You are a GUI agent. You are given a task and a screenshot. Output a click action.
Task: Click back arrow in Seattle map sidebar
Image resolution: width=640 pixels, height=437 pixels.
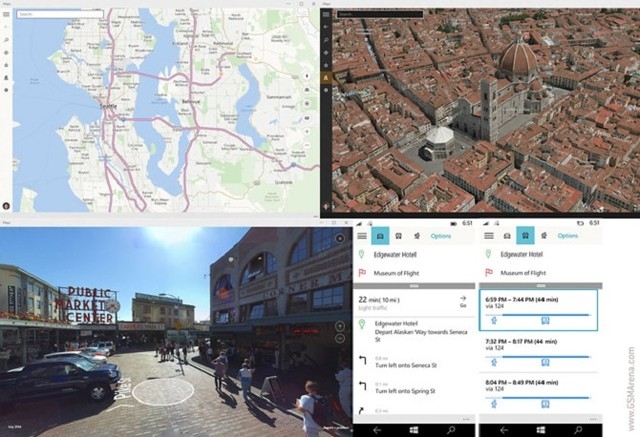coord(6,27)
